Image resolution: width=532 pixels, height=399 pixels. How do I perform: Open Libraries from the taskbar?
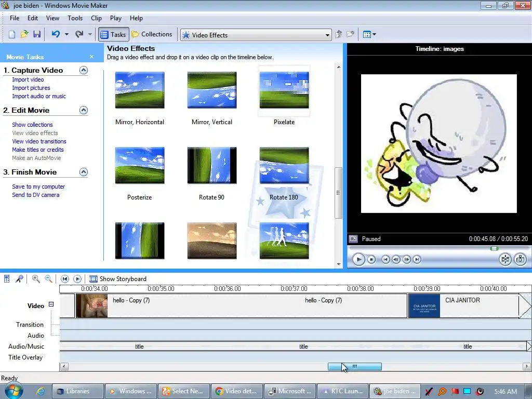point(78,391)
